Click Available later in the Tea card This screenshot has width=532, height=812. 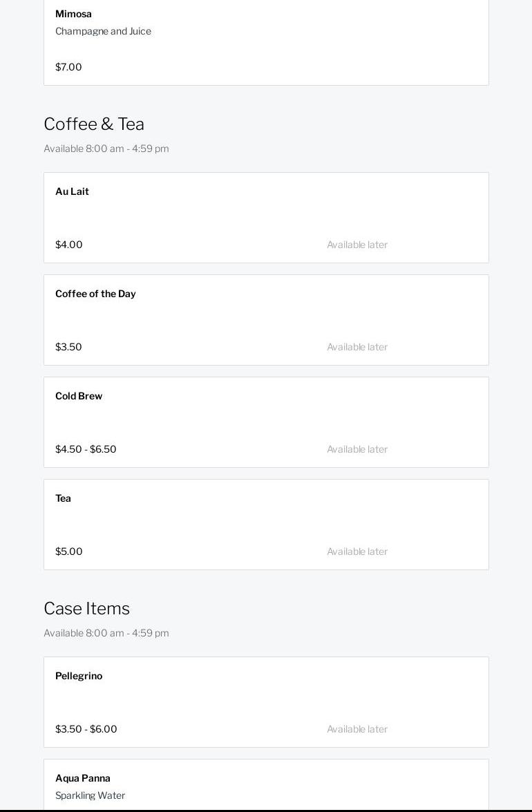click(357, 551)
